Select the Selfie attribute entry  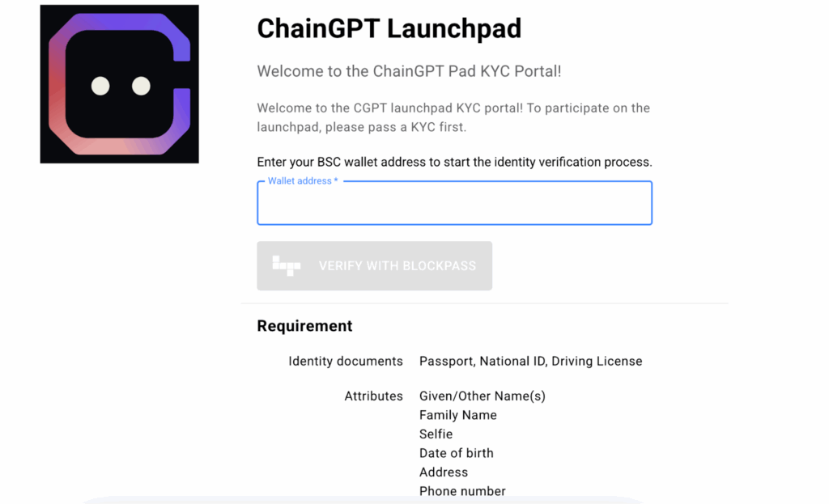436,434
